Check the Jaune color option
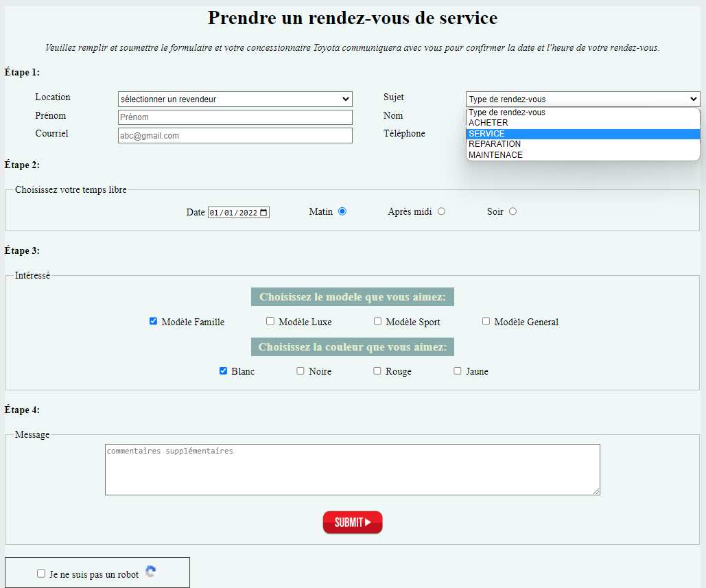706x588 pixels. tap(457, 371)
